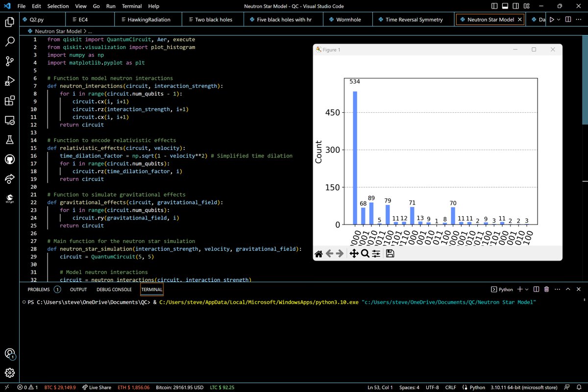The height and width of the screenshot is (392, 588).
Task: Open the Terminal menu in the menu bar
Action: pyautogui.click(x=133, y=6)
